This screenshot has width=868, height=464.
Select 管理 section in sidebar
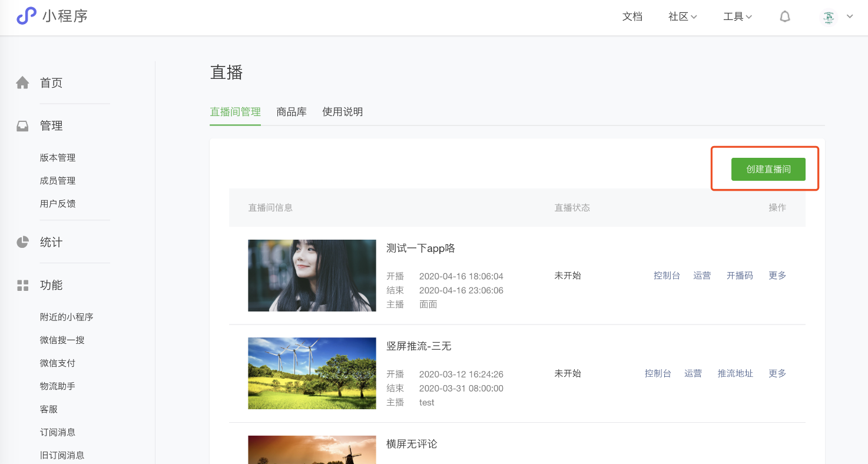(51, 125)
